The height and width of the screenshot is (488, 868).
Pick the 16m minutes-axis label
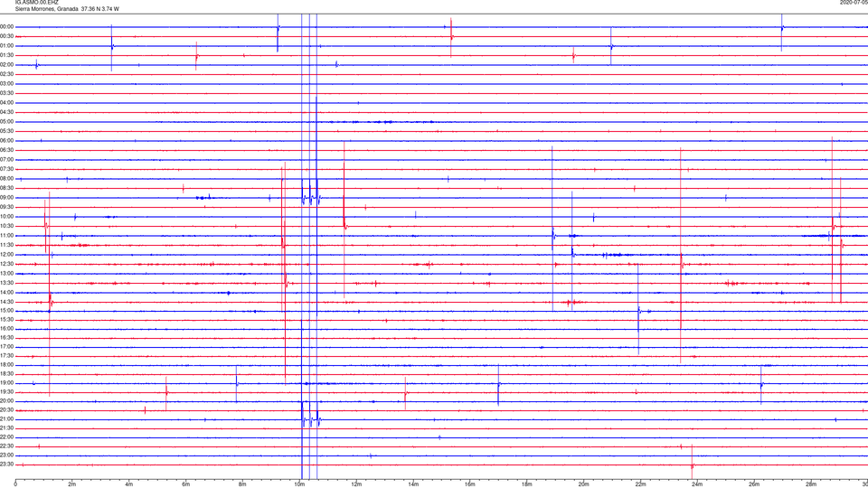(469, 484)
